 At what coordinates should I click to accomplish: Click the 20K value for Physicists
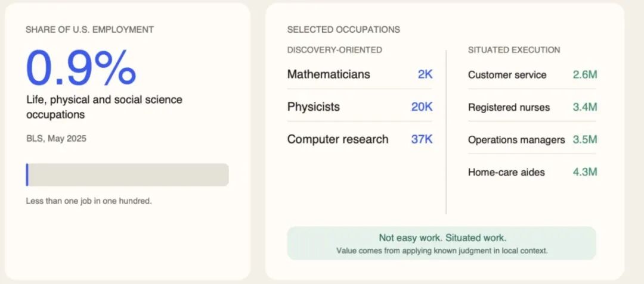pos(422,107)
